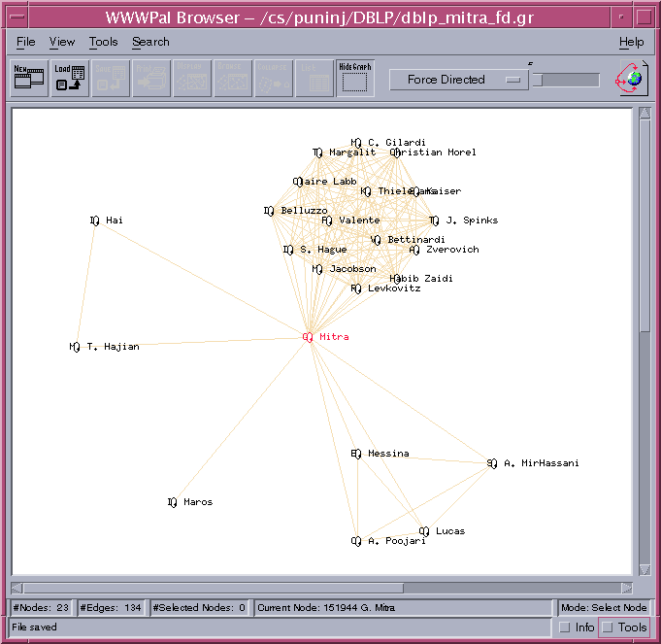
Task: Click the '#Nodes: 23' status field
Action: point(41,608)
